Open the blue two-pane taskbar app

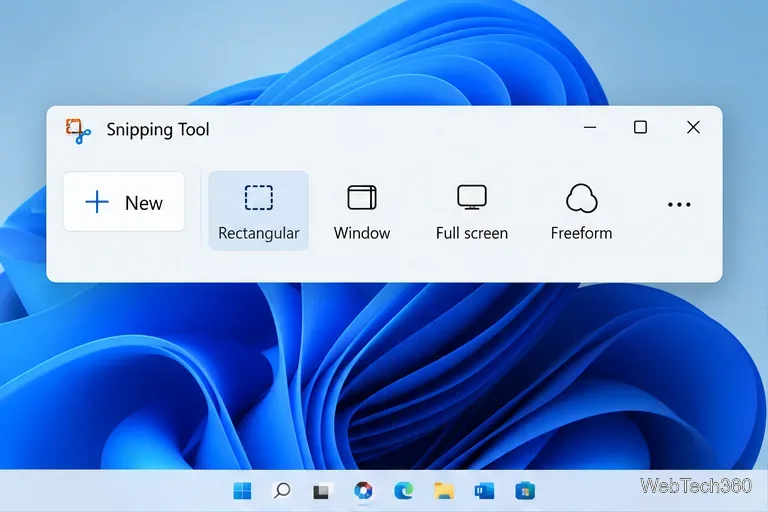click(484, 490)
